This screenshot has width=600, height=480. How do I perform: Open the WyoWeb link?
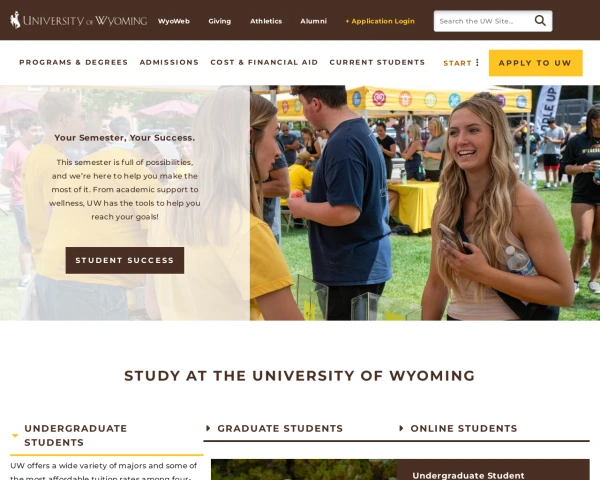174,21
